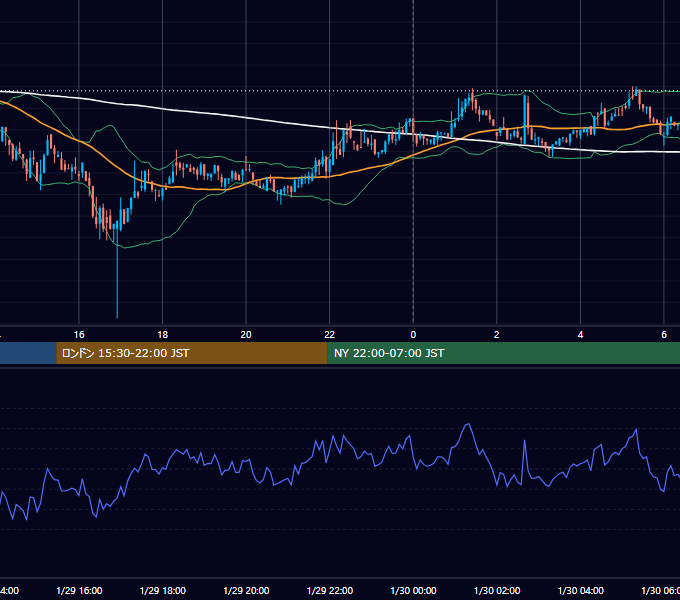Select the 20 hour label on price chart axis
The width and height of the screenshot is (680, 600).
246,335
